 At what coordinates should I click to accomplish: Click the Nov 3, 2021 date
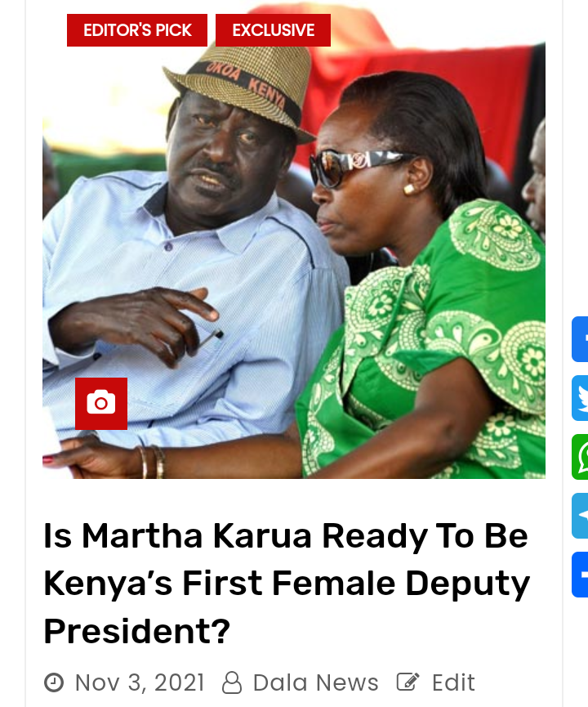click(140, 682)
